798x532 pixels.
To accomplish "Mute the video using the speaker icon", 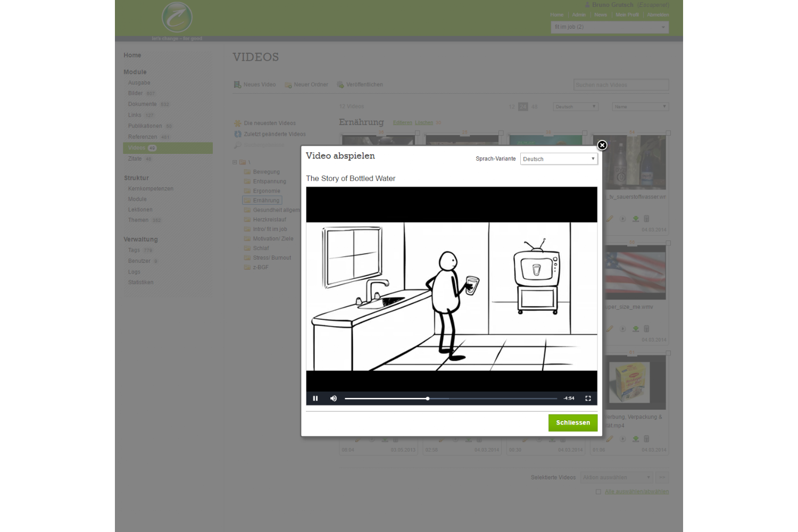I will (334, 398).
